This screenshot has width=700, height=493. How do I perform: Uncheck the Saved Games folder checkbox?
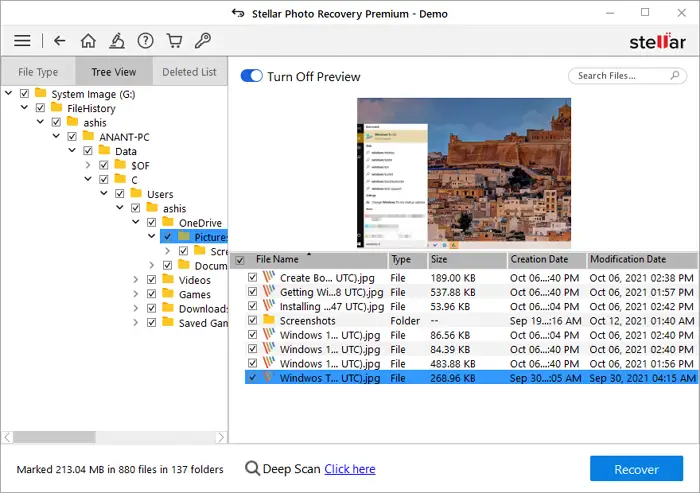(152, 322)
